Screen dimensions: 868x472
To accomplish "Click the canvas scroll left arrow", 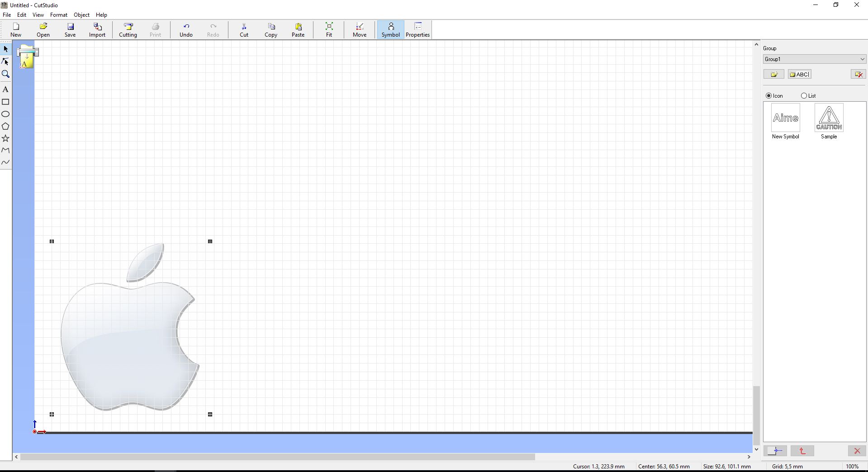I will click(17, 457).
